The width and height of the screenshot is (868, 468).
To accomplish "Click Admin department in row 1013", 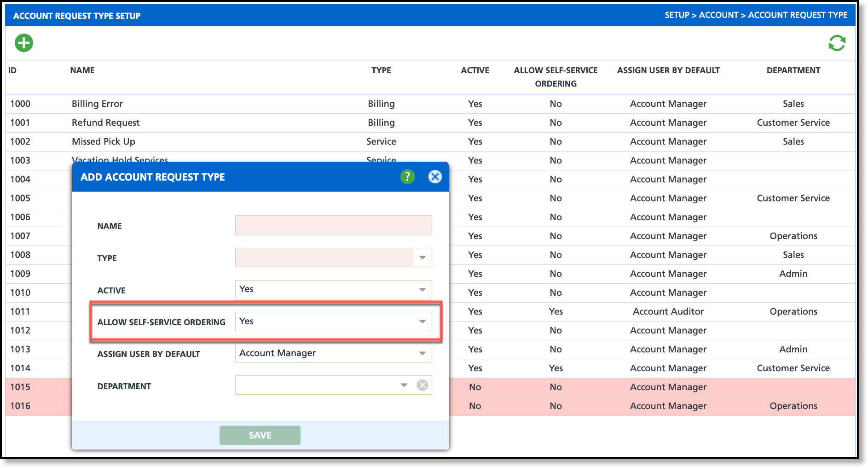I will (x=793, y=349).
